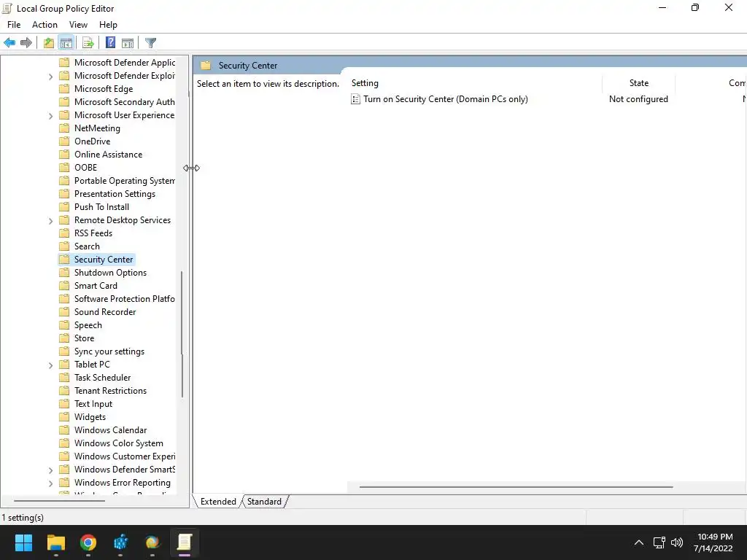Toggle the Show/Hide Action Pane icon
Screen dimensions: 747x560
click(x=128, y=43)
